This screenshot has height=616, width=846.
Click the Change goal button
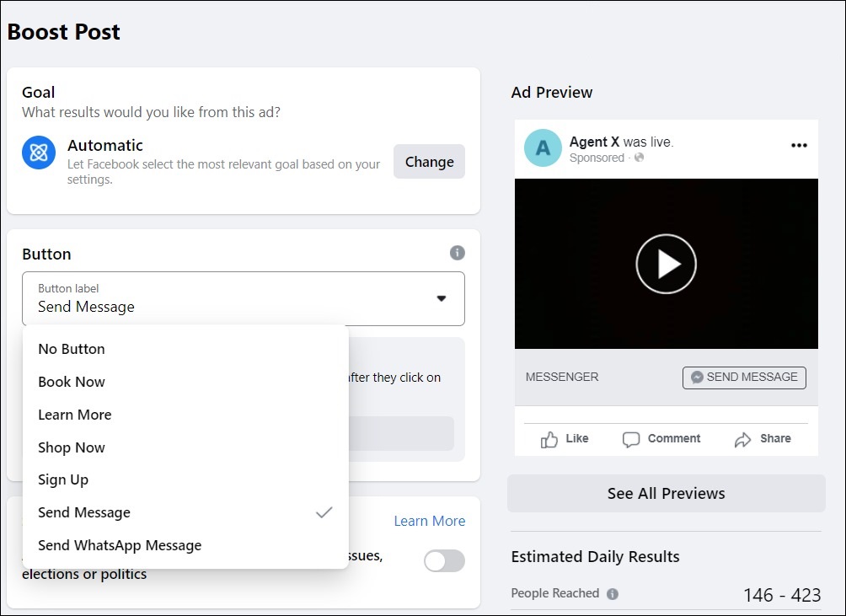tap(429, 162)
